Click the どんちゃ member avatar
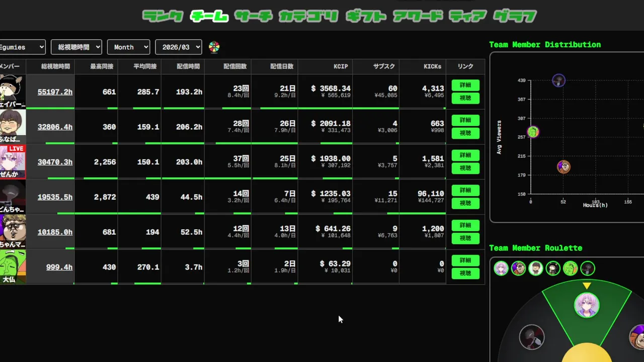 tap(12, 197)
